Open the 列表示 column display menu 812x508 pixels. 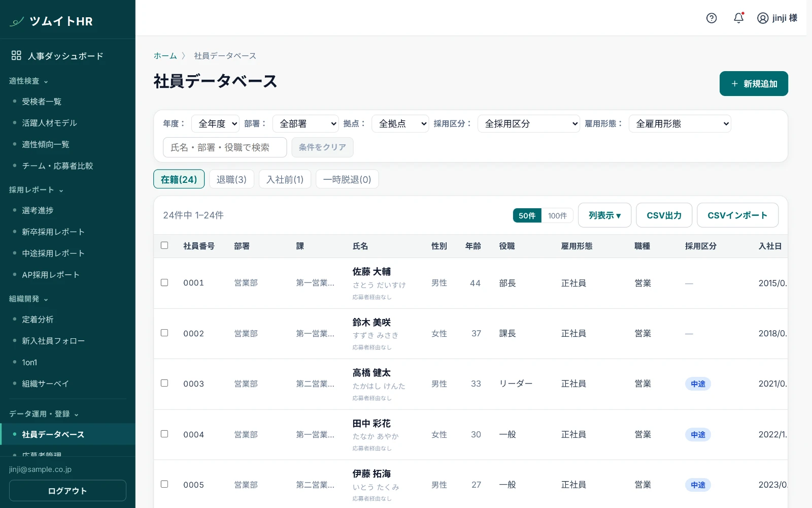(x=604, y=215)
